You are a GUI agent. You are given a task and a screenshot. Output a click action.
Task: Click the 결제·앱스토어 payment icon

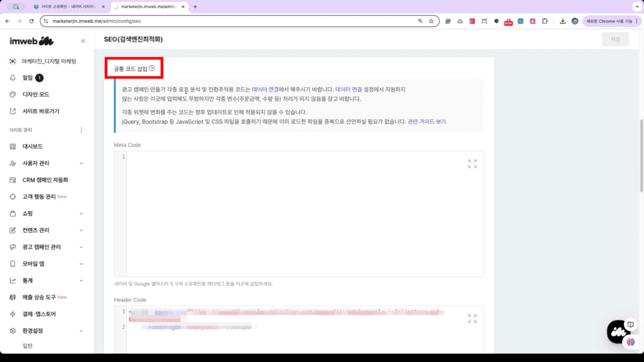click(11, 314)
